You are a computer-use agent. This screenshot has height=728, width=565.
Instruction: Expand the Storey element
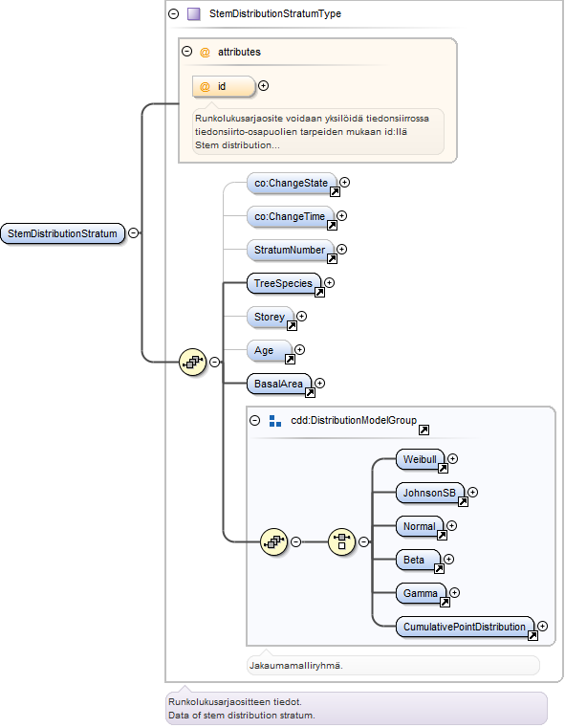(x=301, y=317)
